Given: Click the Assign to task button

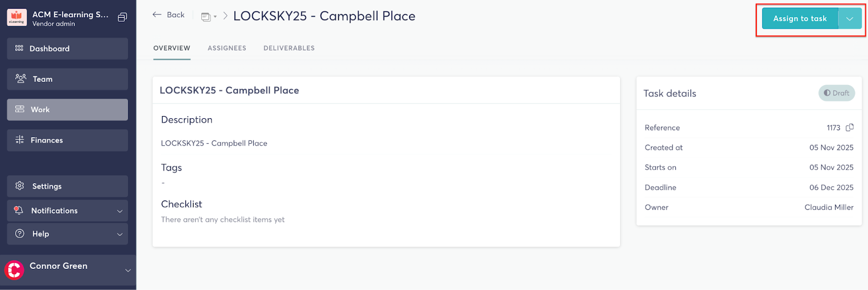Looking at the screenshot, I should (800, 18).
